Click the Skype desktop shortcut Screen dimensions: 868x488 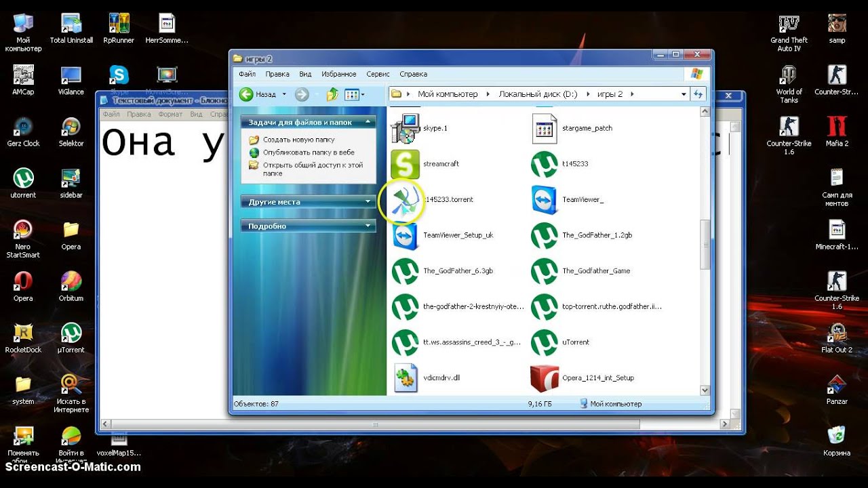point(119,75)
